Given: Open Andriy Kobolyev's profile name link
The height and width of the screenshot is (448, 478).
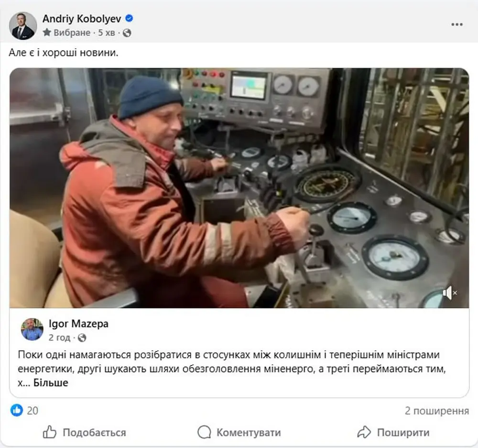Looking at the screenshot, I should coord(82,19).
